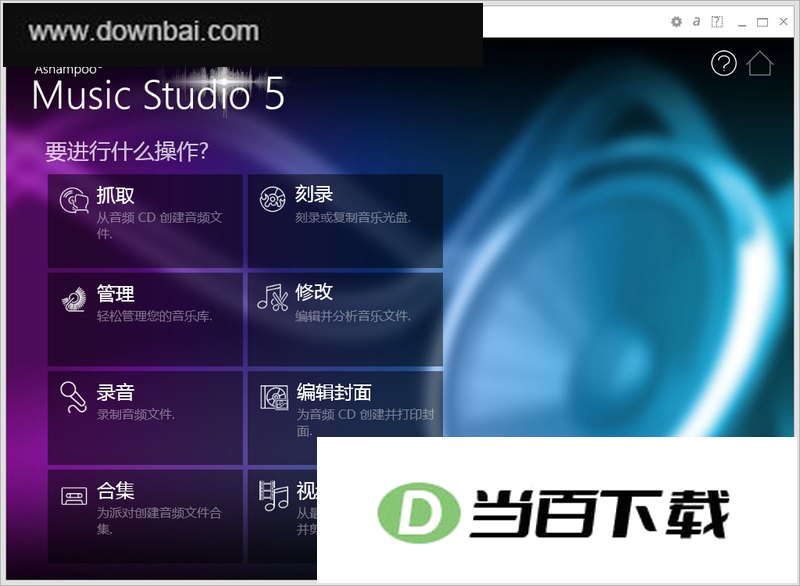The image size is (800, 586).
Task: Click the 要进行什么操作? heading
Action: [127, 151]
